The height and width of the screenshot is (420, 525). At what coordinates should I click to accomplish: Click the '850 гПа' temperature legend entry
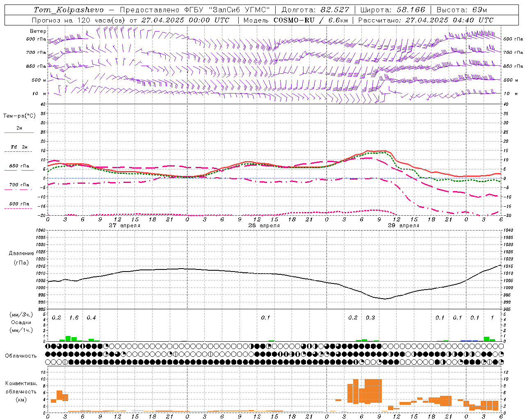(19, 166)
